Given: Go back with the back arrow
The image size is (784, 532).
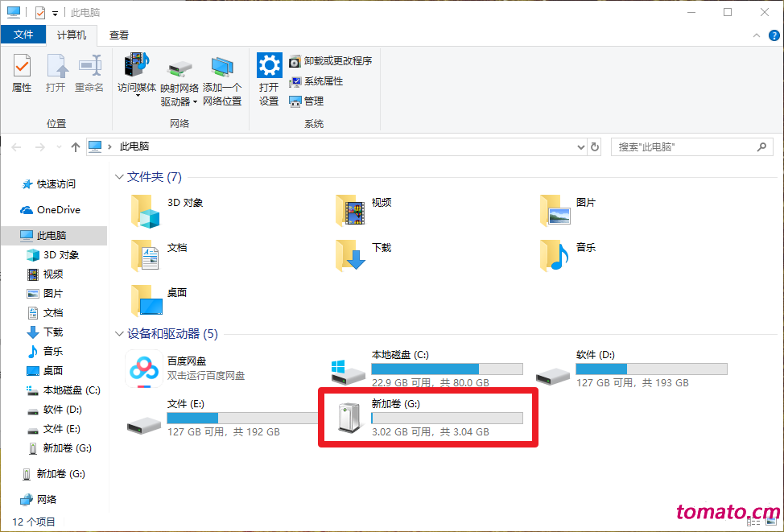Looking at the screenshot, I should [16, 147].
